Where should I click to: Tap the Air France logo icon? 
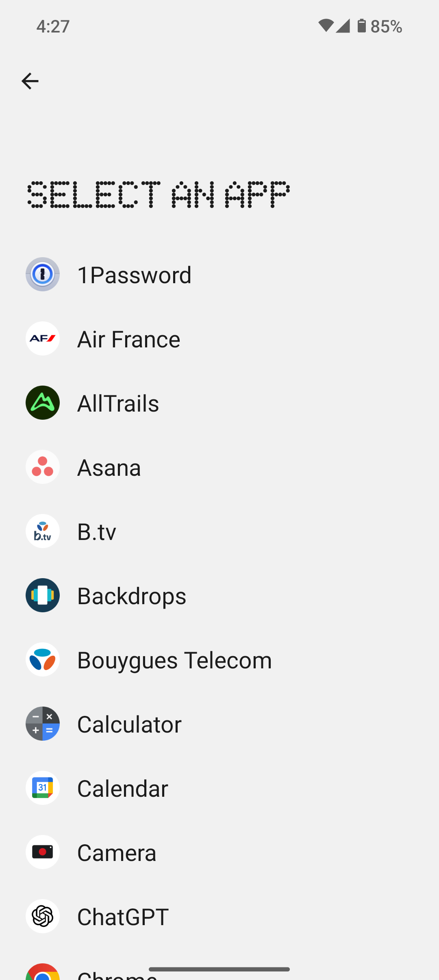click(x=43, y=338)
